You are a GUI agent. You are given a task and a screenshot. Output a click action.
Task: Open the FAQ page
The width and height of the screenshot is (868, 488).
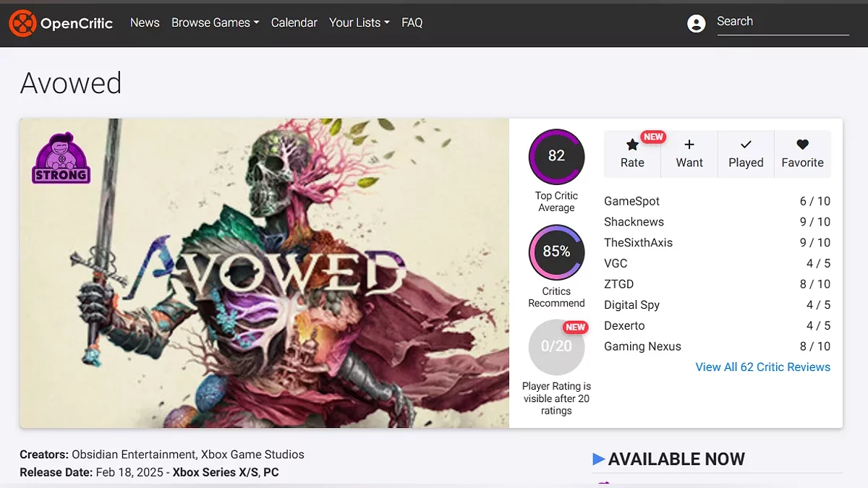pos(412,23)
